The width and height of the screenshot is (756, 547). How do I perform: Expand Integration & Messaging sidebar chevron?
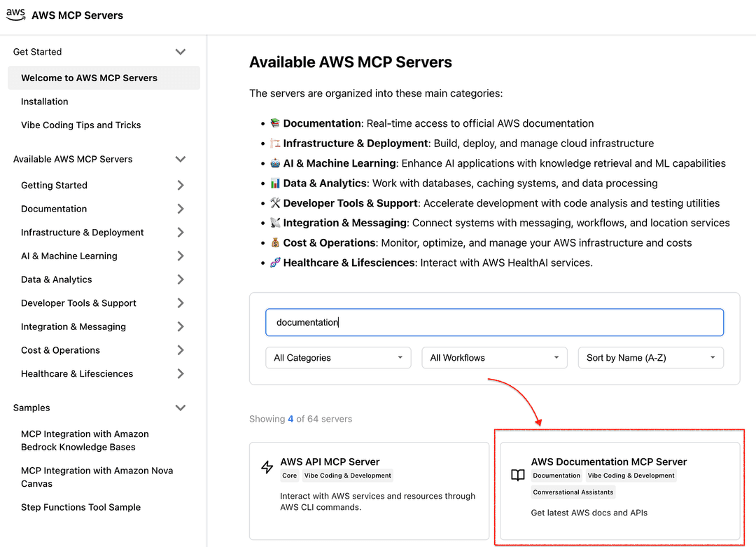pyautogui.click(x=181, y=326)
